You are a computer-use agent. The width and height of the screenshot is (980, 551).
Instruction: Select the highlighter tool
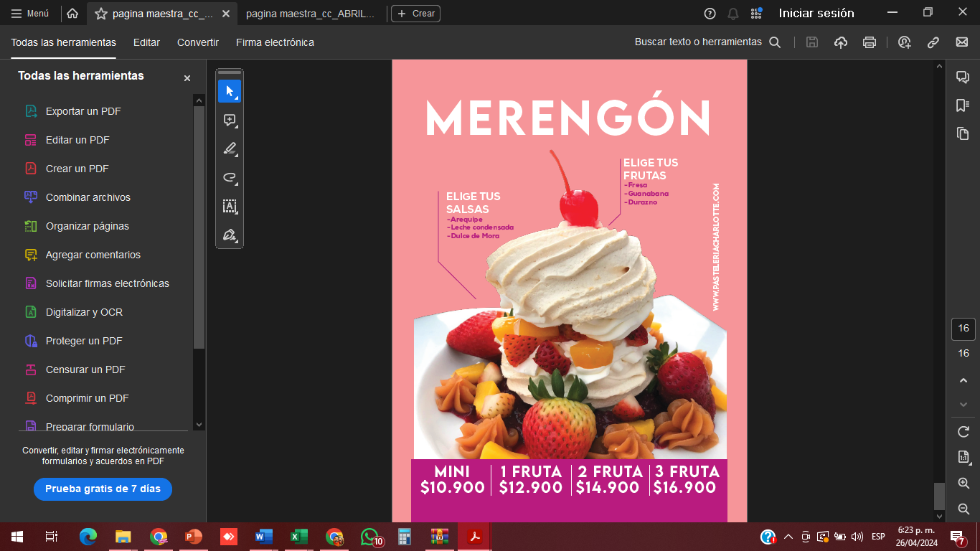click(x=230, y=149)
